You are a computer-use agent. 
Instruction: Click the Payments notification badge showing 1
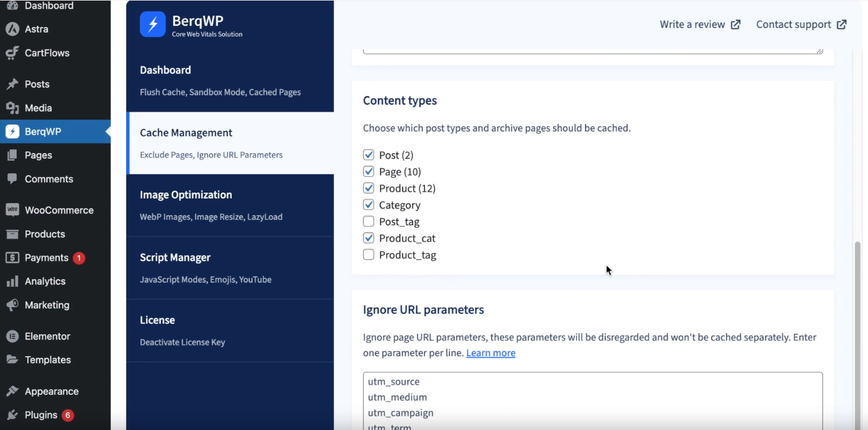tap(78, 258)
